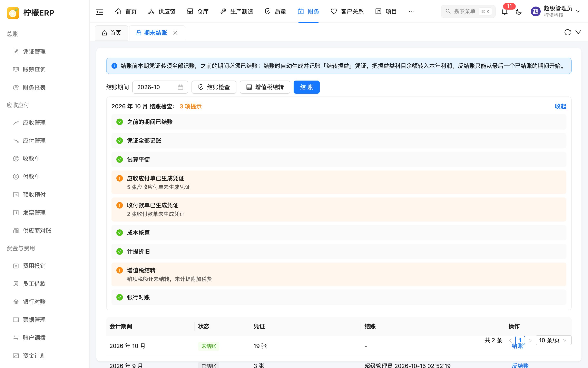Collapse the check results with 收起
Screen dimensions: 588x368
pos(560,106)
